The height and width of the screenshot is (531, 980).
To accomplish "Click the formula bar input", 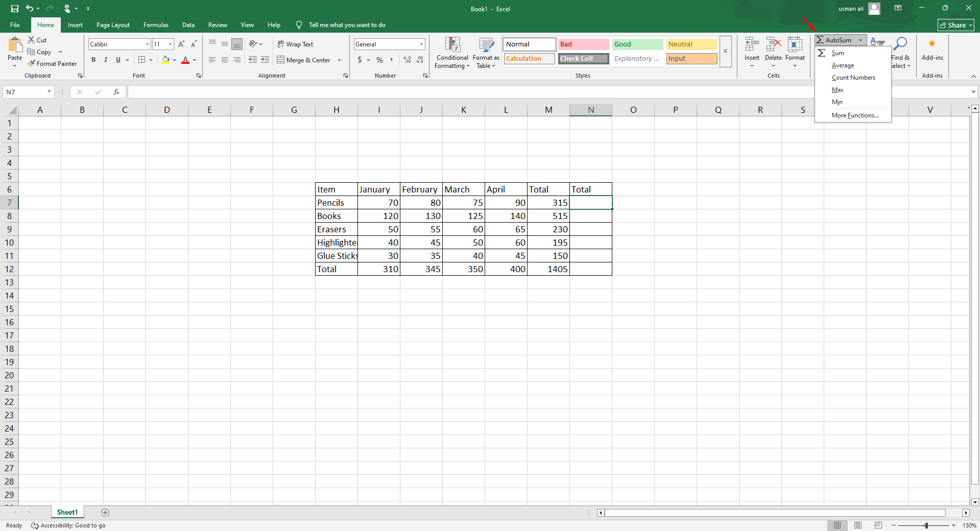I will (x=547, y=92).
